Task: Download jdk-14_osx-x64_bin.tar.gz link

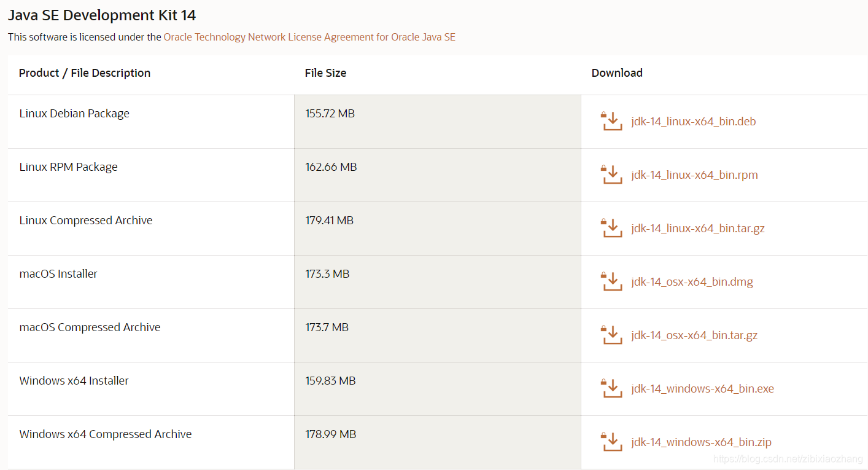Action: [694, 335]
